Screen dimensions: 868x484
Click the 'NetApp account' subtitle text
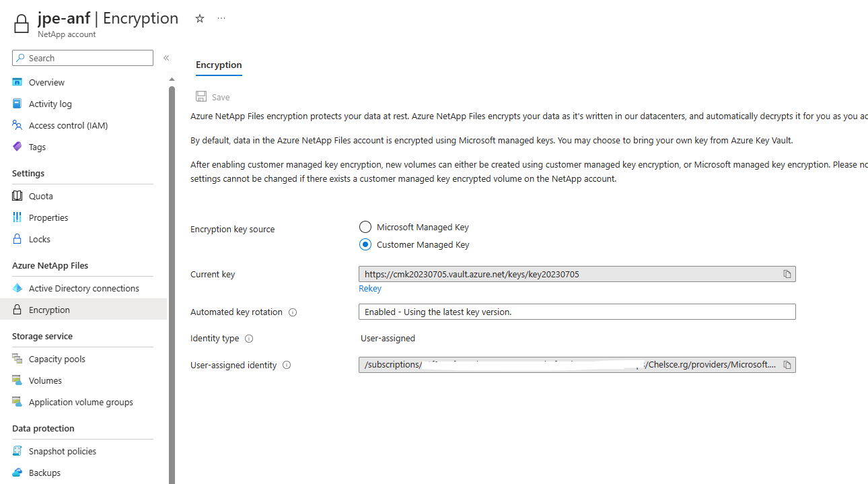point(67,34)
